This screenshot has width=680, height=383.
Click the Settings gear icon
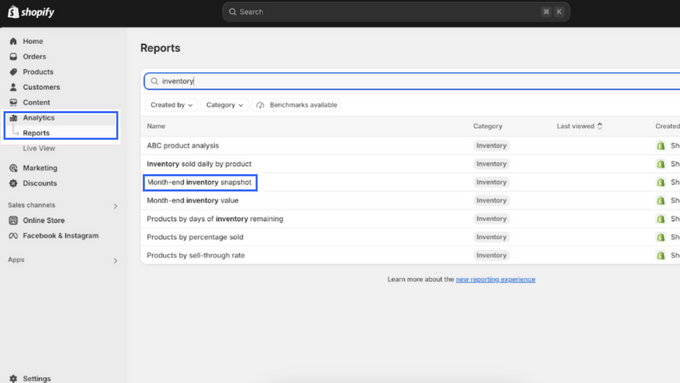(x=13, y=379)
